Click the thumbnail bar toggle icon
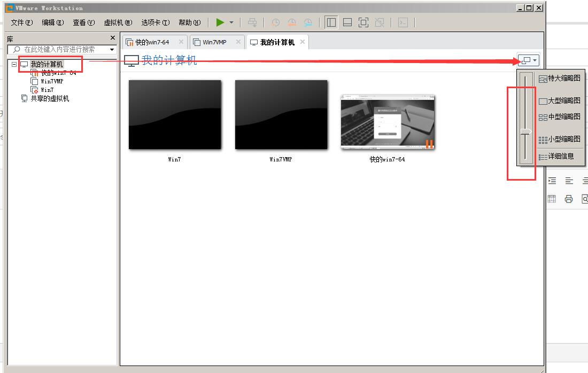 (347, 22)
